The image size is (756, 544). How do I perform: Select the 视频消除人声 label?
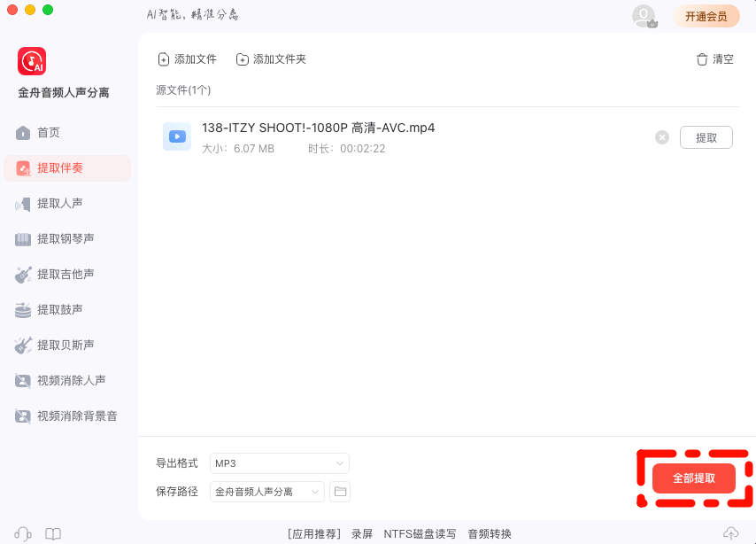click(x=72, y=380)
